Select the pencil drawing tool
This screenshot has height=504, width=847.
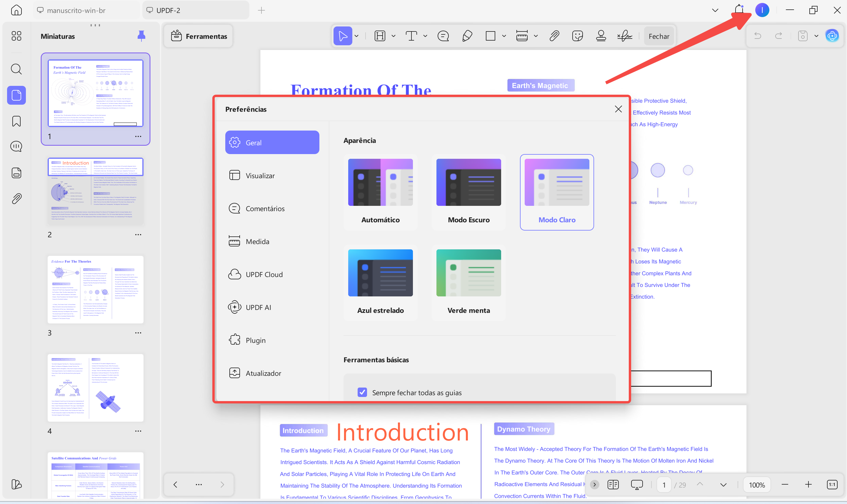(x=467, y=36)
